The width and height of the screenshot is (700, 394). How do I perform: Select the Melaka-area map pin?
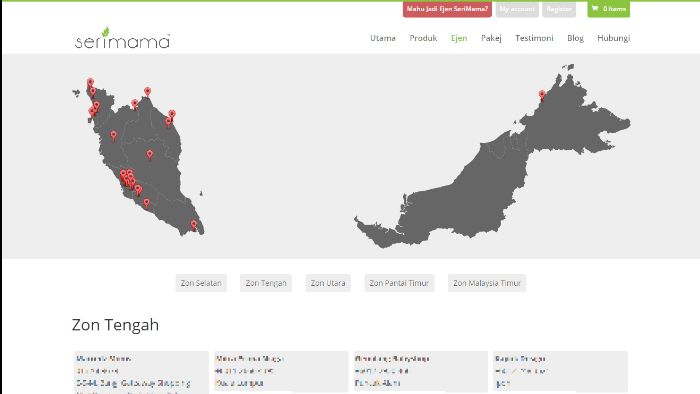click(x=146, y=203)
